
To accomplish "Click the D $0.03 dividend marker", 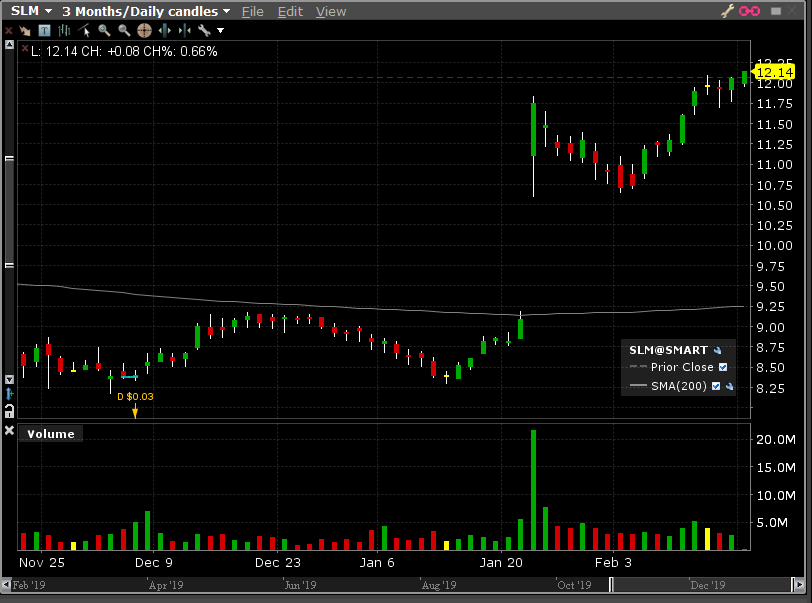I will [x=135, y=397].
